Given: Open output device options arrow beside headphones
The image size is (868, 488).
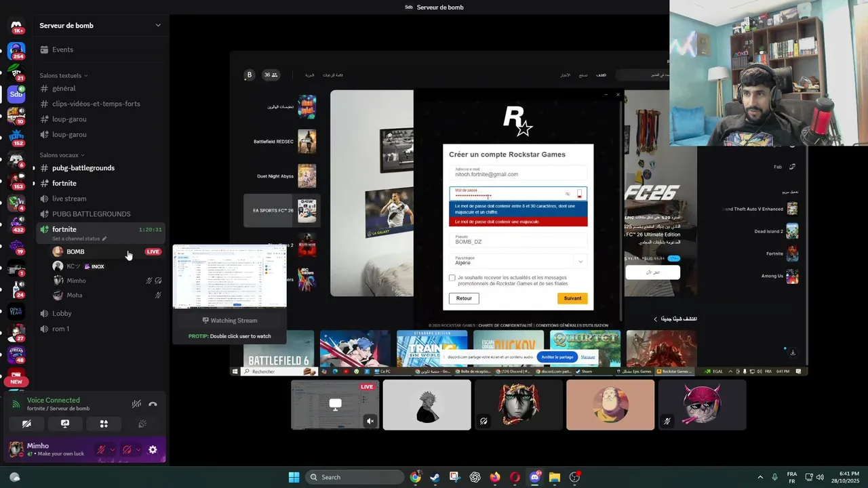Looking at the screenshot, I should (138, 449).
